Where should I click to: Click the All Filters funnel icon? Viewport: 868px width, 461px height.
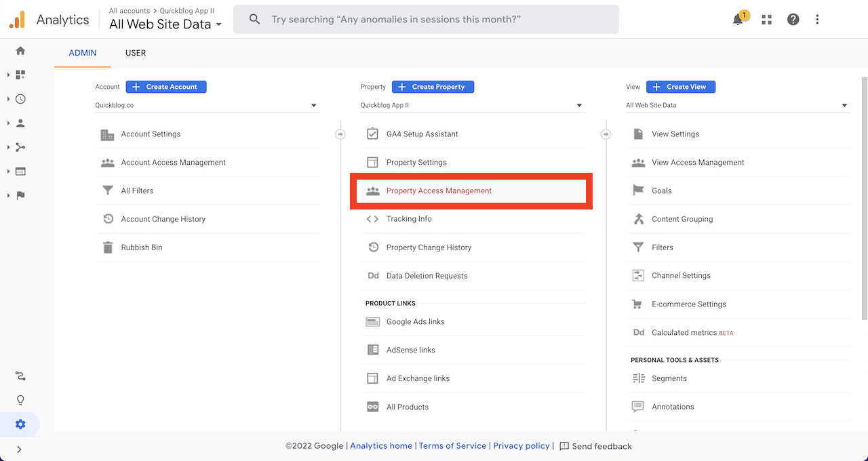pyautogui.click(x=107, y=191)
